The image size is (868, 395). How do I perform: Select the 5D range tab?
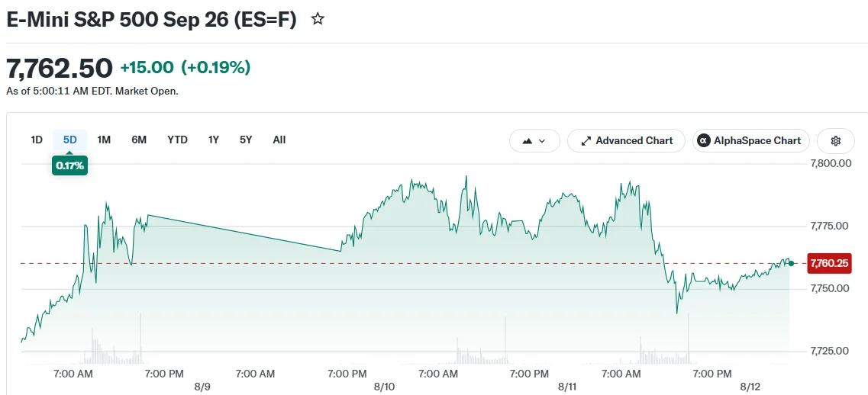[x=69, y=140]
